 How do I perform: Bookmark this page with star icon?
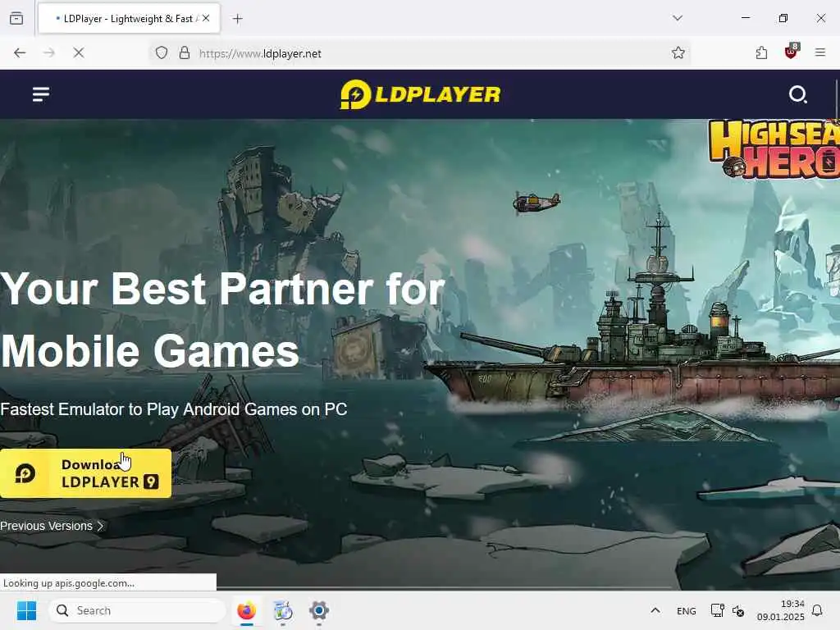(678, 53)
